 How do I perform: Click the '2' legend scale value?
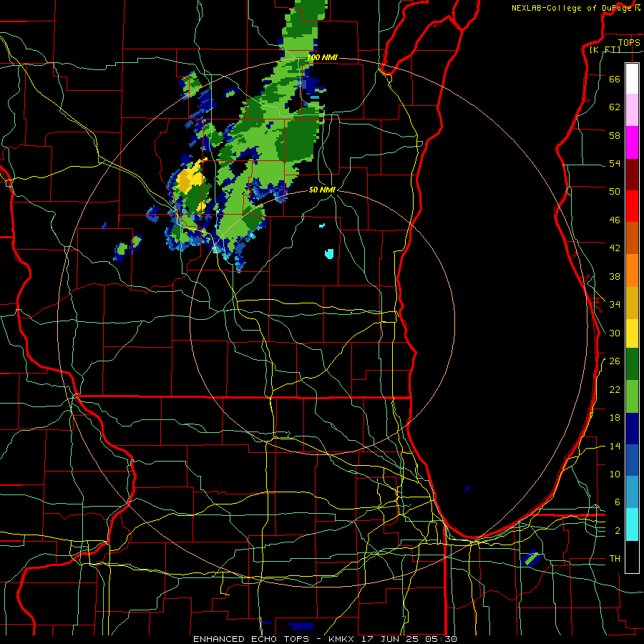pos(618,531)
